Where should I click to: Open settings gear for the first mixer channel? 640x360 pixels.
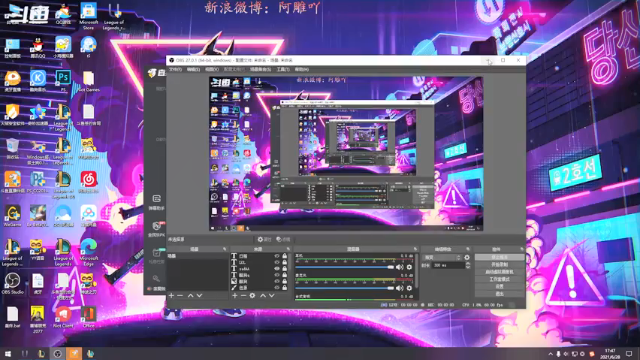[409, 267]
